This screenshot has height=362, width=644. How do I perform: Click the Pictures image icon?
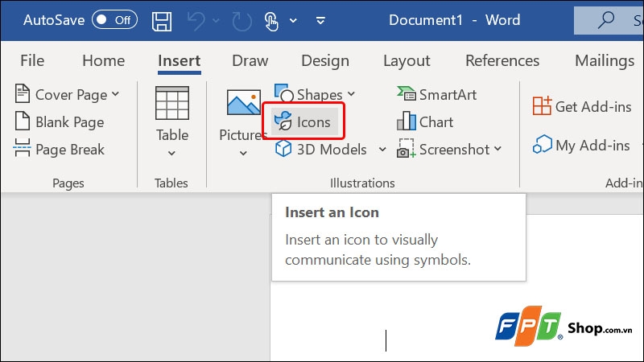[243, 102]
